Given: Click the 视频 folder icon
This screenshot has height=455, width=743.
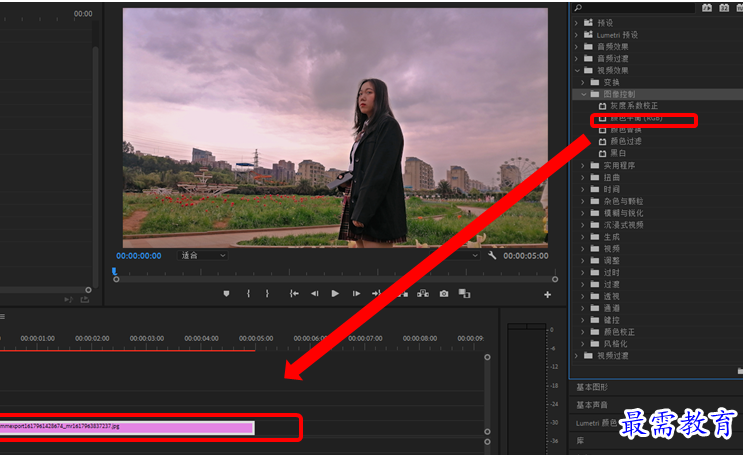Looking at the screenshot, I should click(595, 248).
